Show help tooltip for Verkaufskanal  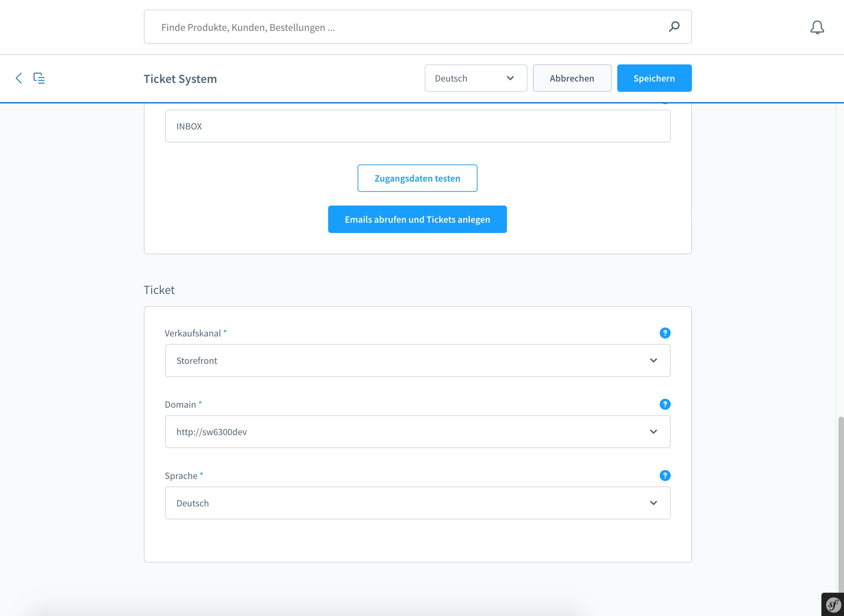[x=665, y=333]
